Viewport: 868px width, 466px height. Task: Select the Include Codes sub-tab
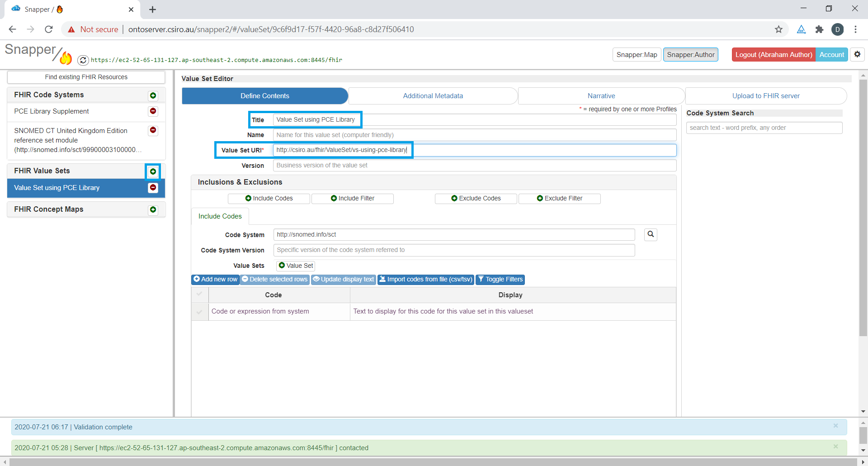point(220,216)
